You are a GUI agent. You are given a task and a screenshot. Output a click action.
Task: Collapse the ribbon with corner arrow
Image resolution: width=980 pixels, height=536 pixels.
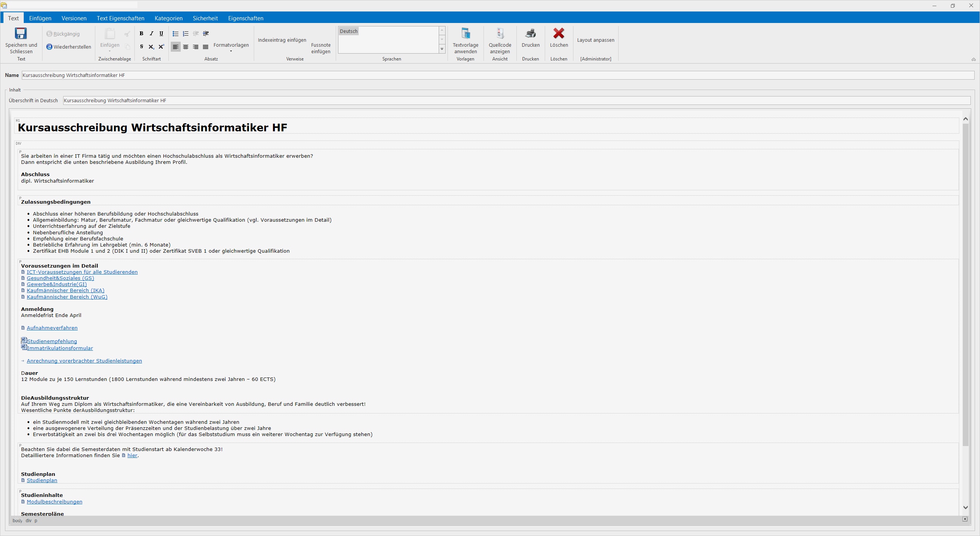coord(973,59)
